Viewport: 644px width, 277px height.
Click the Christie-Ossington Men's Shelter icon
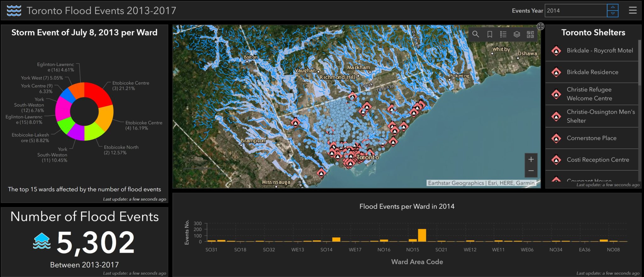pos(556,116)
